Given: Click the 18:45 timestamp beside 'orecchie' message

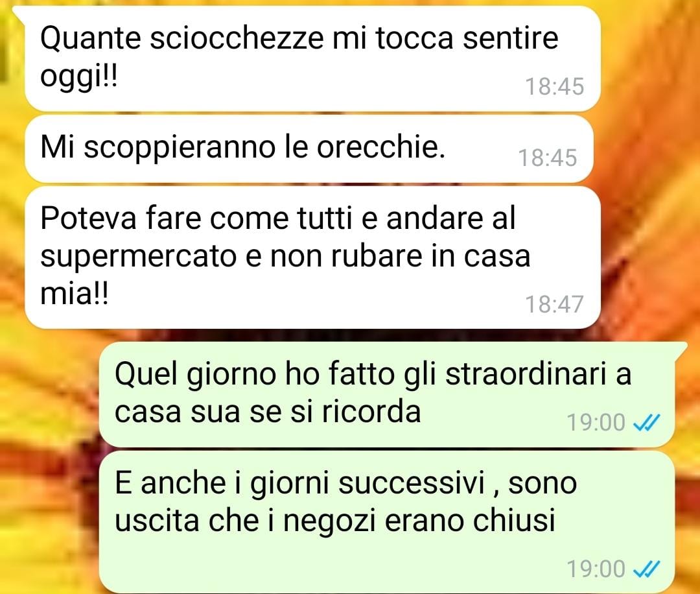Looking at the screenshot, I should click(x=547, y=158).
